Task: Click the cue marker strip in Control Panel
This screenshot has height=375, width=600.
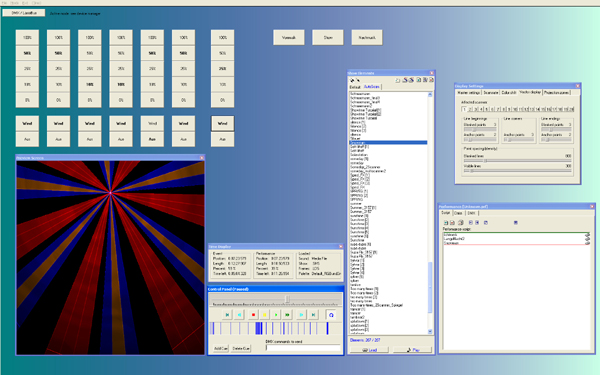Action: tap(275, 328)
